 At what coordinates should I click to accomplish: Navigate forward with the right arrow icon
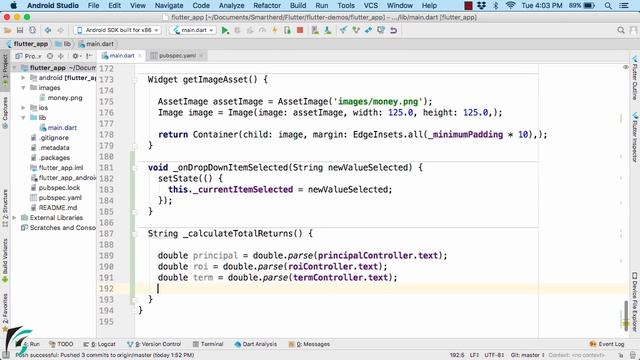60,30
